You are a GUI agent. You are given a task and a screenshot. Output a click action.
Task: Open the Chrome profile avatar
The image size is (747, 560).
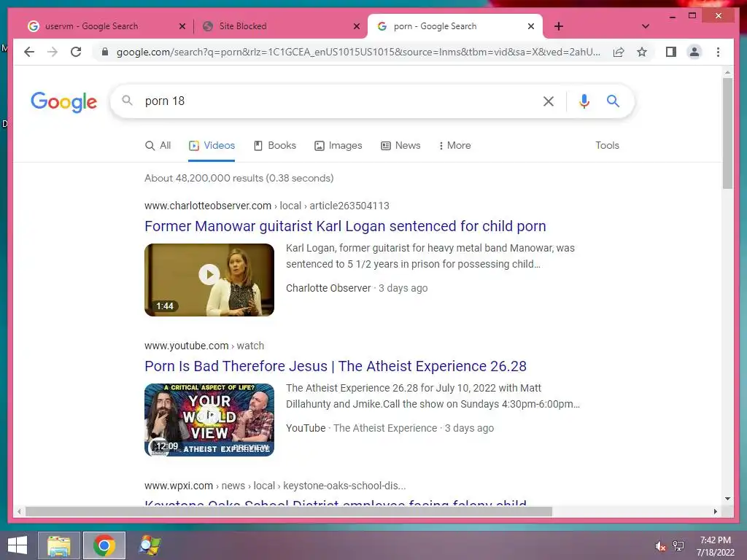point(694,52)
